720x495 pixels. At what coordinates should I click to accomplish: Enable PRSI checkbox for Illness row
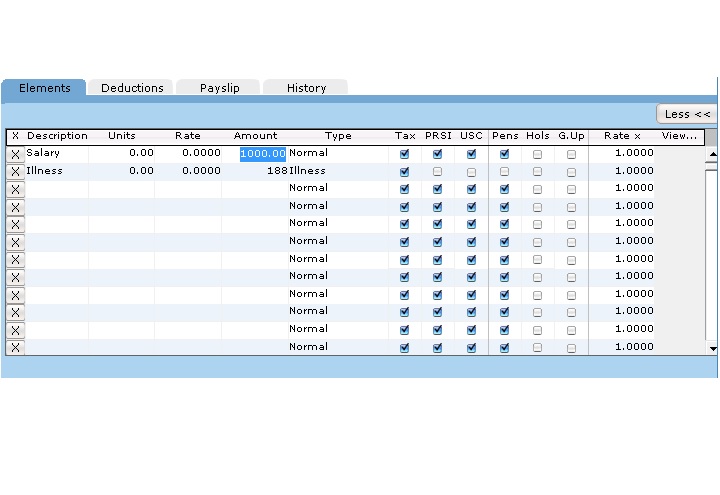click(x=437, y=172)
